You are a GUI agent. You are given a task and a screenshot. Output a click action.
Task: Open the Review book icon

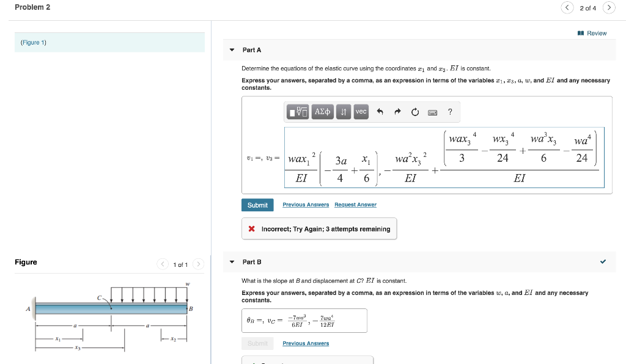(581, 33)
